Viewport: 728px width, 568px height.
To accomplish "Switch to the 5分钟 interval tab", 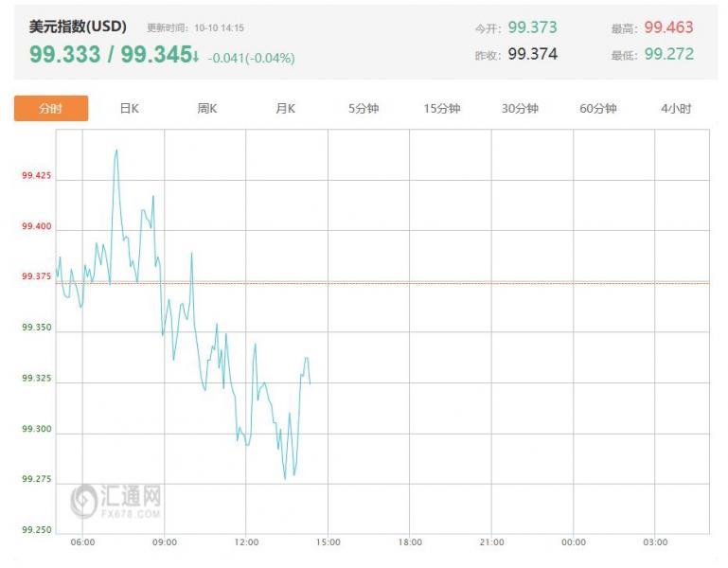I will pos(364,109).
